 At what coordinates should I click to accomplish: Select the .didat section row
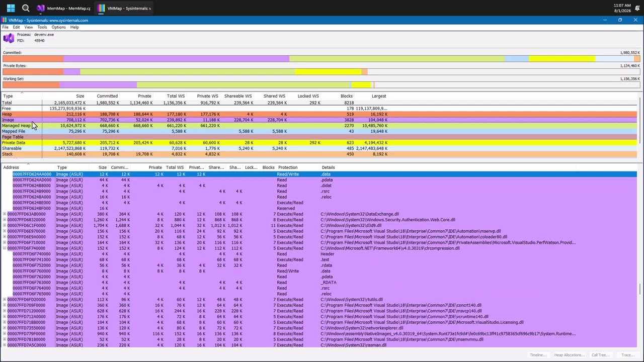coord(319,186)
